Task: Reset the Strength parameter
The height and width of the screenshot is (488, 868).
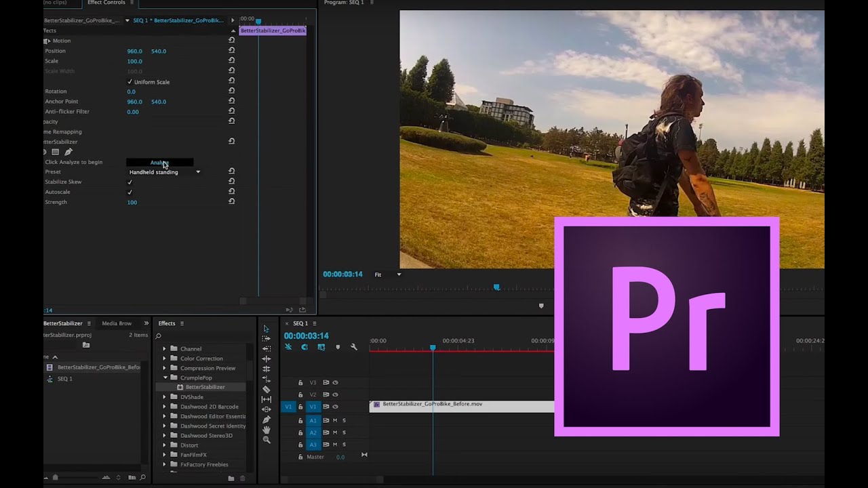Action: (x=231, y=202)
